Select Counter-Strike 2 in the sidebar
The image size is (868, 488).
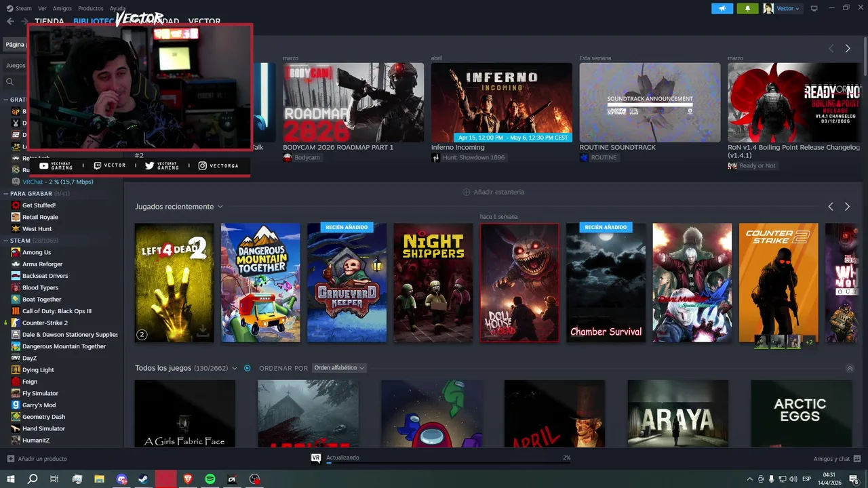point(45,323)
